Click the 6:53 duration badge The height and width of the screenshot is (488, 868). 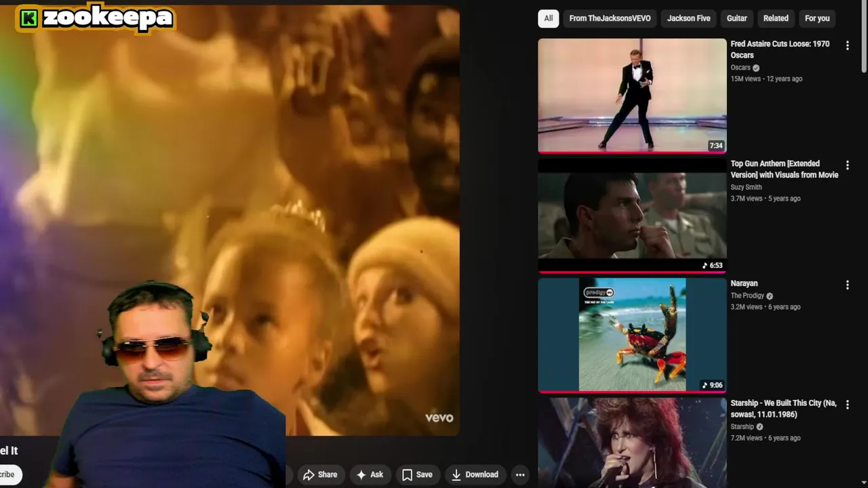point(712,266)
